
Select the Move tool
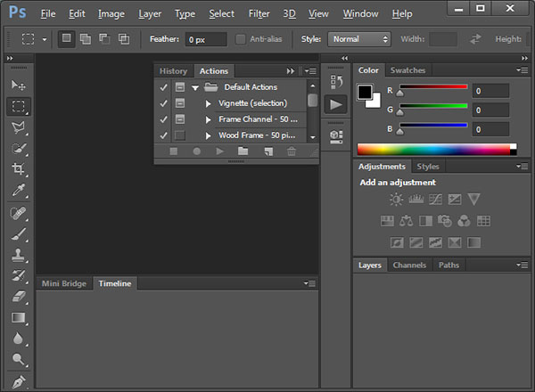tap(18, 86)
